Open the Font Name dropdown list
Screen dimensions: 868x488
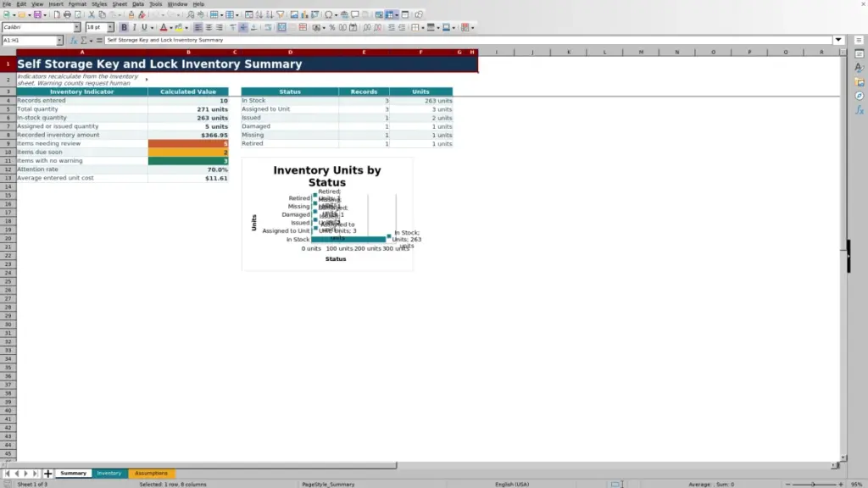coord(77,27)
